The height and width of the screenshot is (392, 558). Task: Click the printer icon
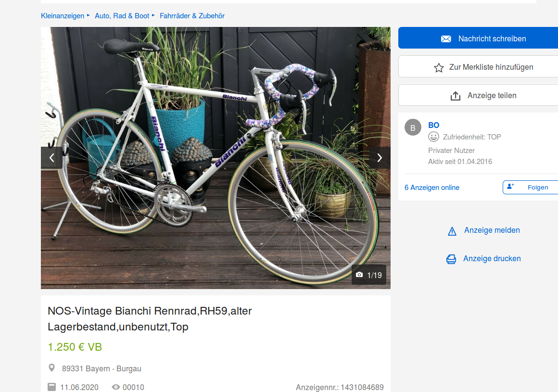pyautogui.click(x=451, y=259)
